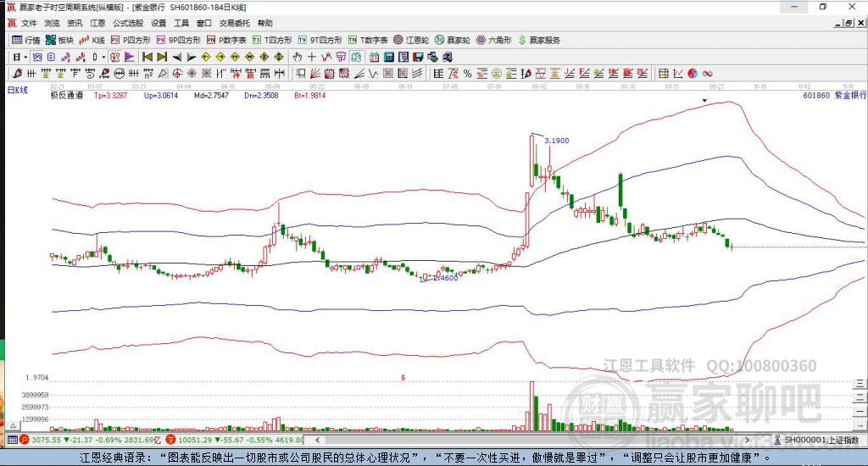Click the Md=2.7547 indicator value
The image size is (868, 466).
(x=211, y=95)
